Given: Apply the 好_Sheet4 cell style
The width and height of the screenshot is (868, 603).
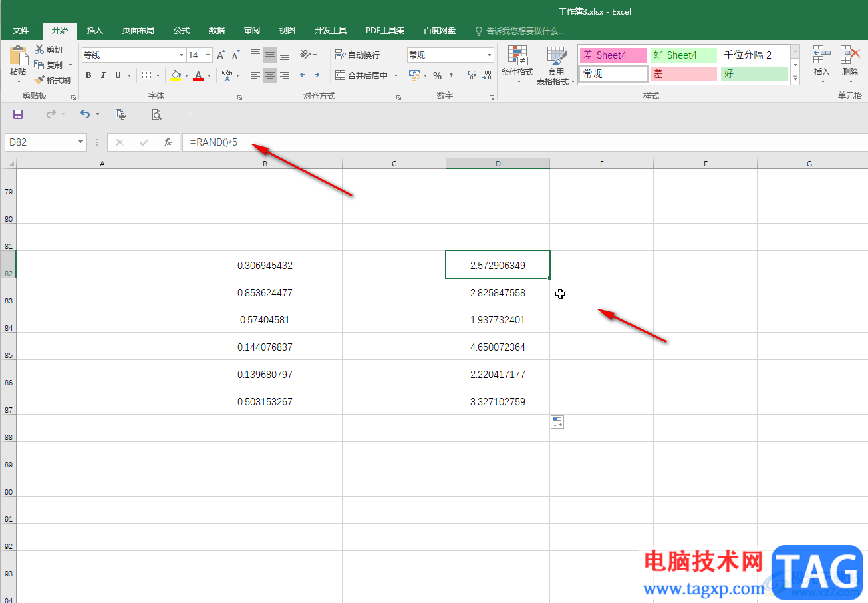Looking at the screenshot, I should click(x=684, y=55).
